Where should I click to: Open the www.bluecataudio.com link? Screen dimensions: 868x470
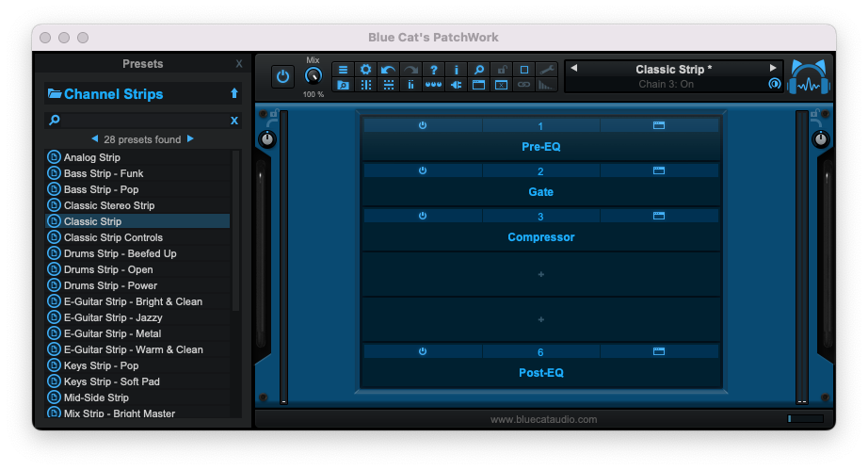(x=543, y=419)
